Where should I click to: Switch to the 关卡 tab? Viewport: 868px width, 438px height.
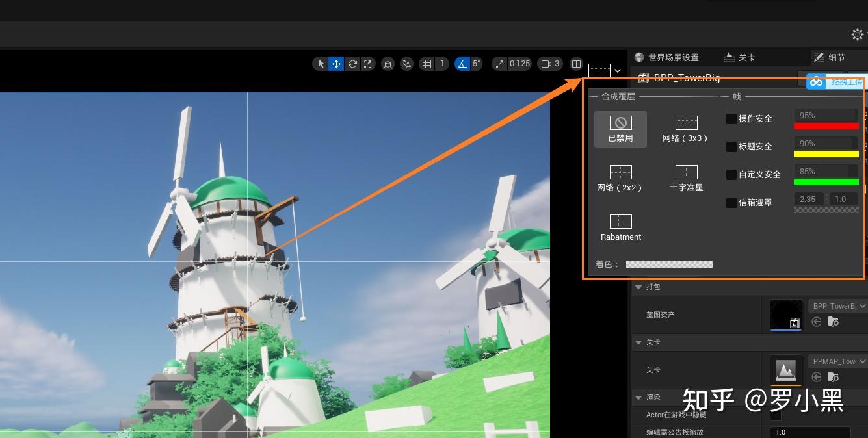pos(740,57)
